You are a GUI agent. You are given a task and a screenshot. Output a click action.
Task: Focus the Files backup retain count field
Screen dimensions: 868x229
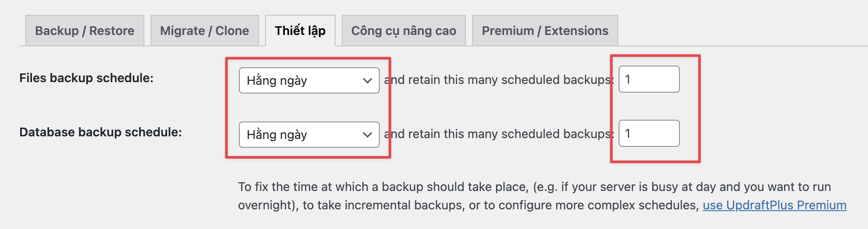(649, 79)
